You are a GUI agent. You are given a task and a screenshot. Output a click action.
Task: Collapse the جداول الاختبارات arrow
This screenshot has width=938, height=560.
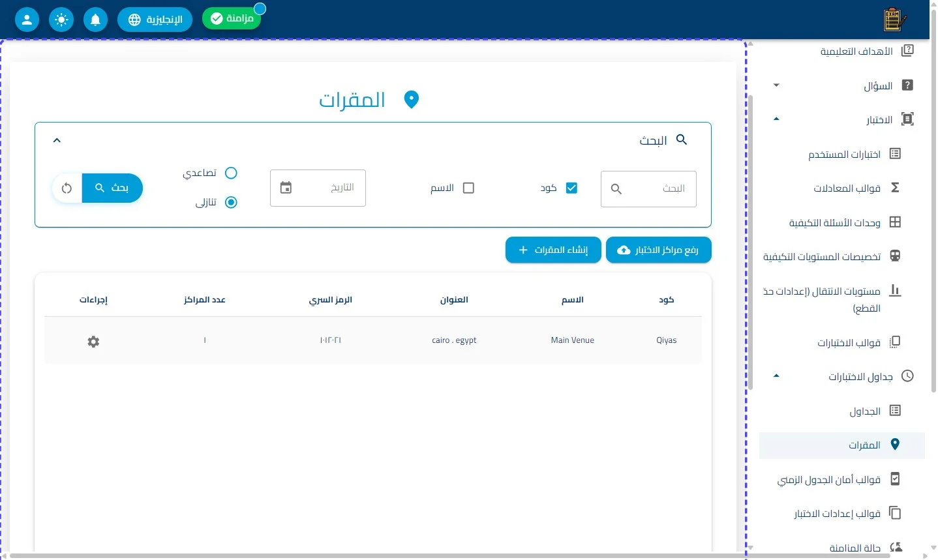(776, 376)
